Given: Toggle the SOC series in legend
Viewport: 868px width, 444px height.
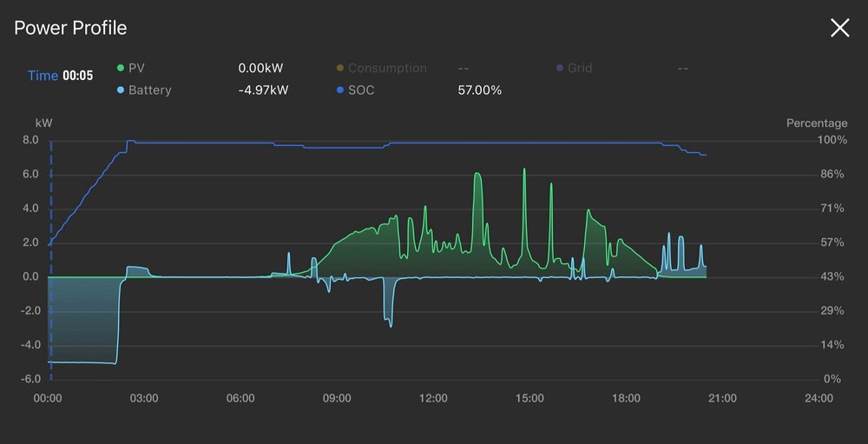Looking at the screenshot, I should coord(355,89).
